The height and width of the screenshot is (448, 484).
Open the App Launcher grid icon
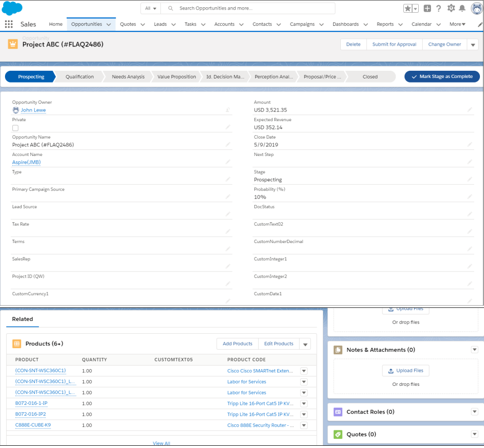(x=9, y=24)
